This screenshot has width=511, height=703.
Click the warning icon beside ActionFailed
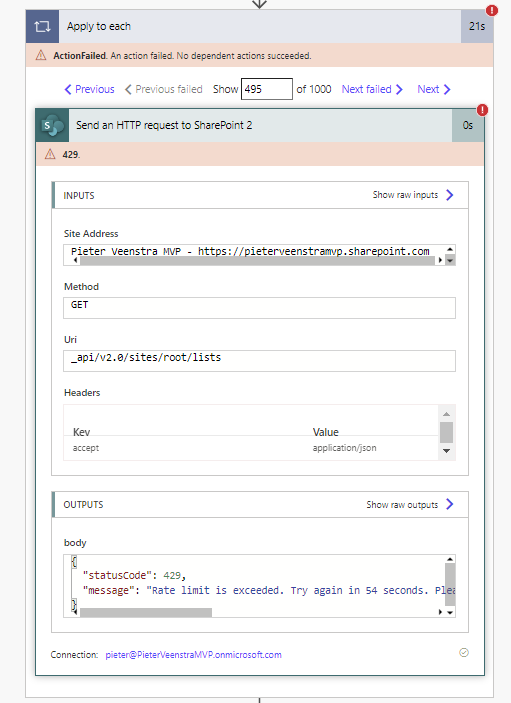tap(41, 55)
